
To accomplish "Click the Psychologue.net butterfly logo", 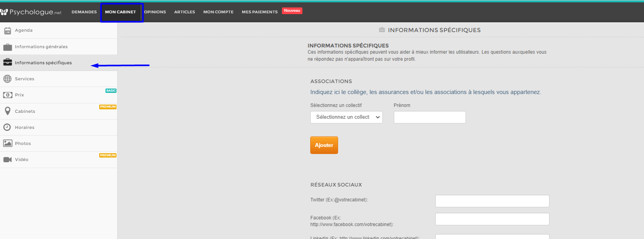I will coord(4,12).
